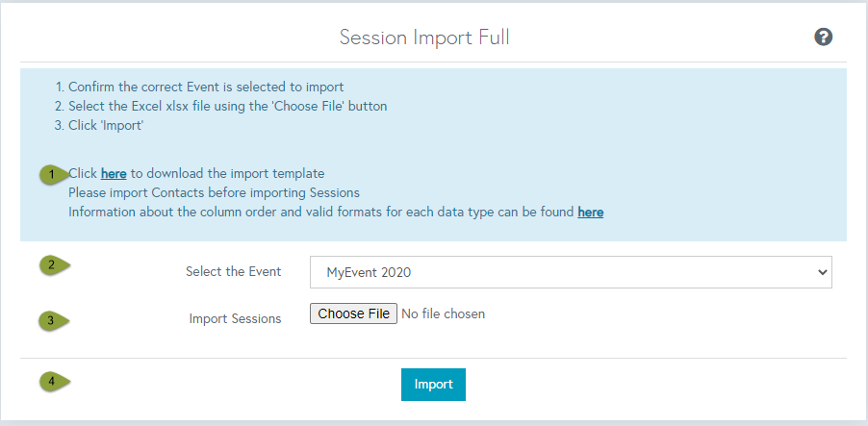Click the Choose File button
The image size is (868, 426).
click(353, 313)
